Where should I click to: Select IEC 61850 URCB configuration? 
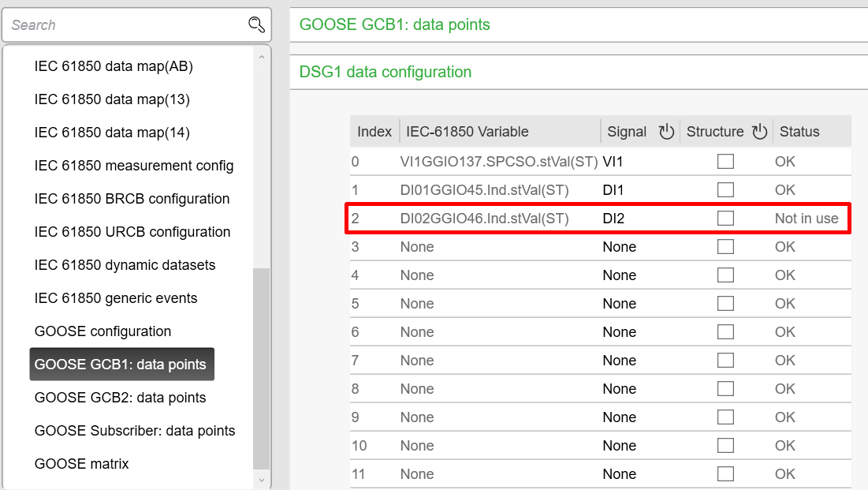pos(132,232)
